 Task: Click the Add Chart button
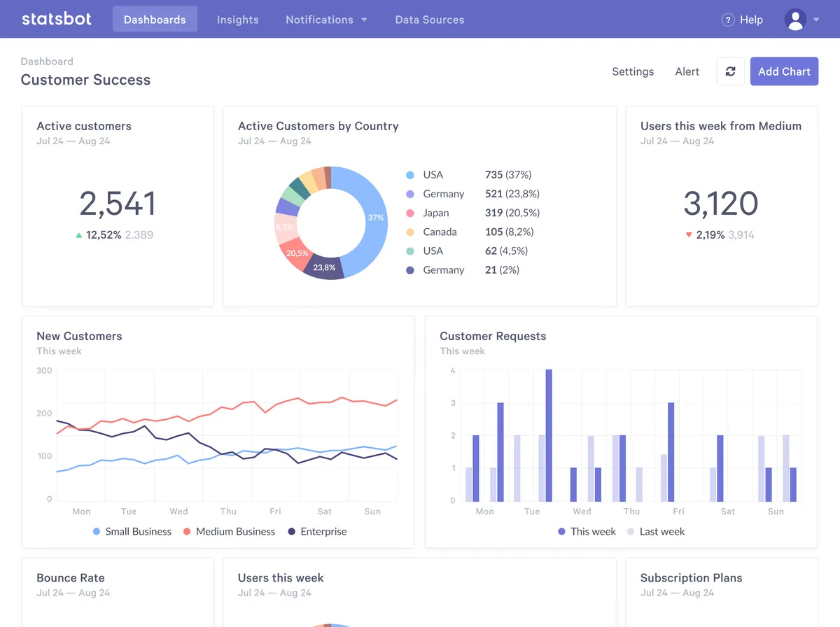[784, 71]
